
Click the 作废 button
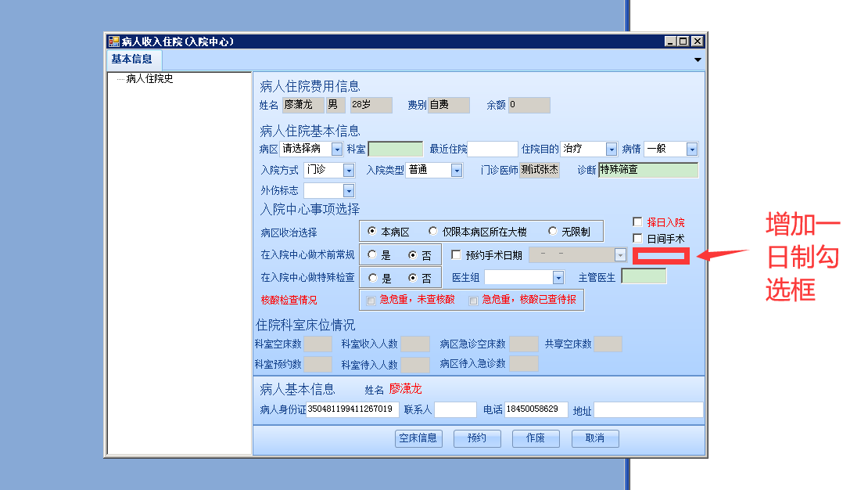(536, 438)
